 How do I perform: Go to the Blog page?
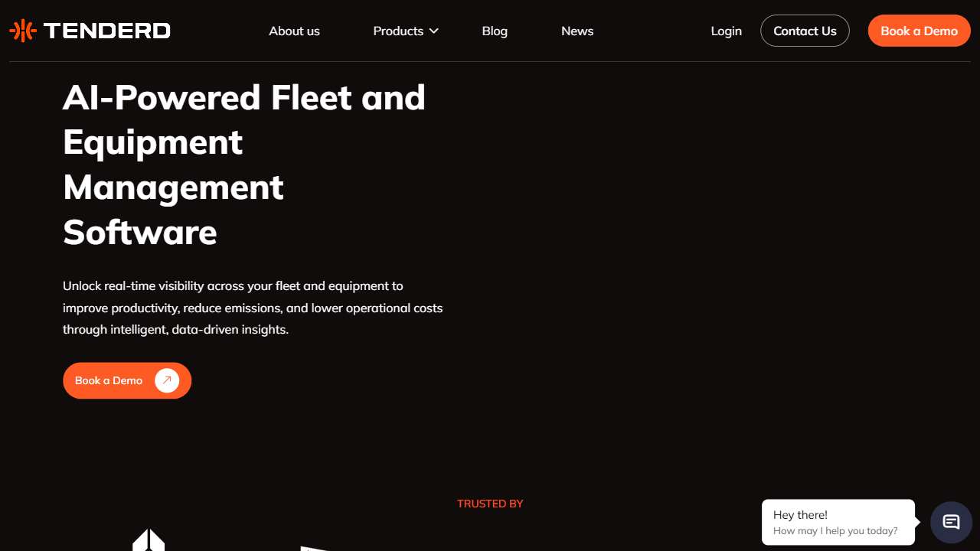tap(495, 31)
